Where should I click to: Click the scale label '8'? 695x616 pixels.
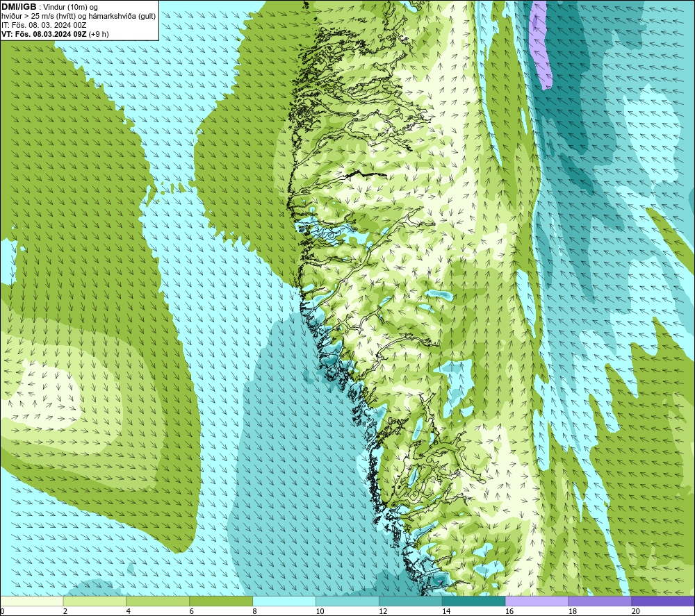[255, 611]
